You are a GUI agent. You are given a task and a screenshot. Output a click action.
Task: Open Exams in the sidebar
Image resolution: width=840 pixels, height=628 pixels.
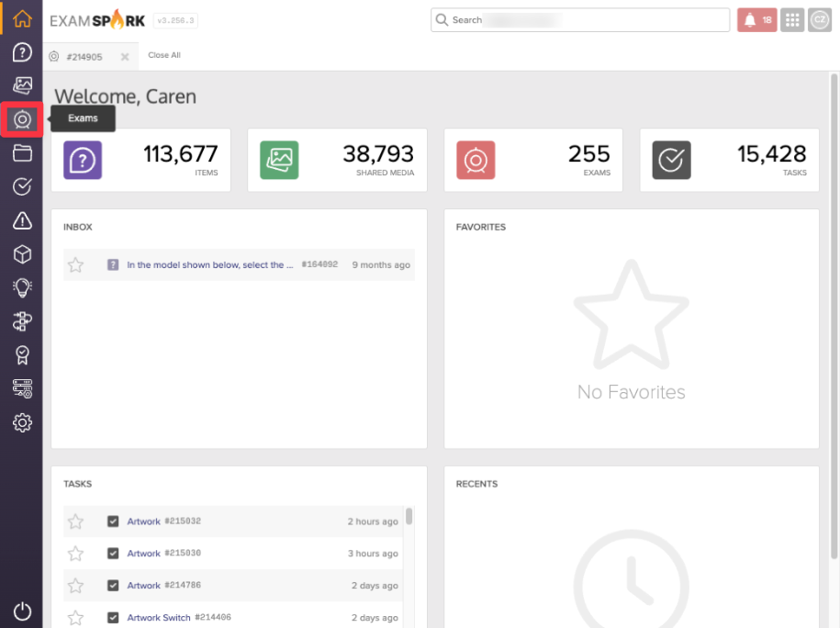22,119
